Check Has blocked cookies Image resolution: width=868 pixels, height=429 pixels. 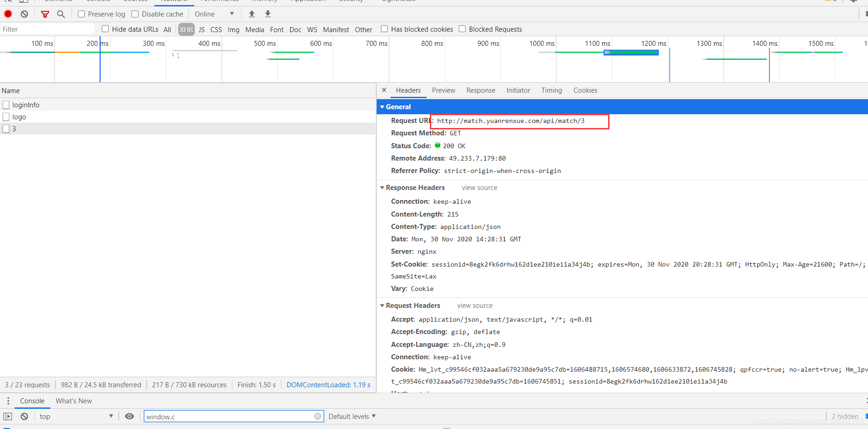[x=384, y=28]
